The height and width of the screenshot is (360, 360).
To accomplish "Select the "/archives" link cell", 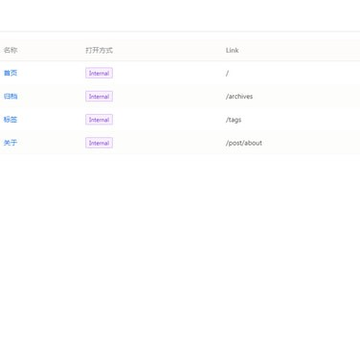I will pos(239,96).
